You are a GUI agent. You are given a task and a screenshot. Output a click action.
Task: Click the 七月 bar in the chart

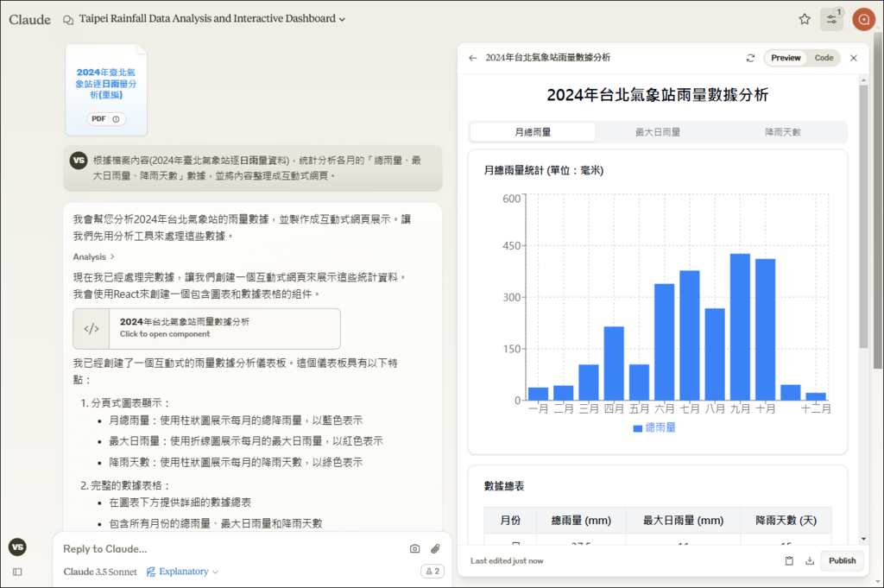(x=690, y=335)
